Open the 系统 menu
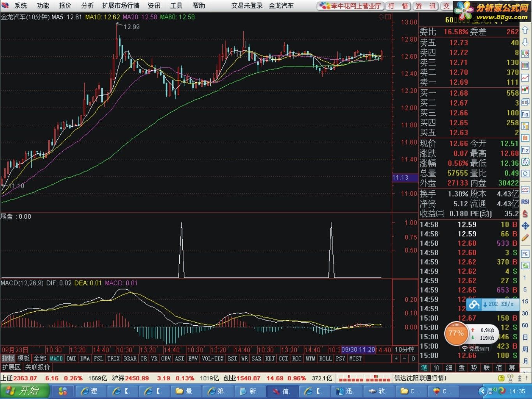 click(x=21, y=5)
